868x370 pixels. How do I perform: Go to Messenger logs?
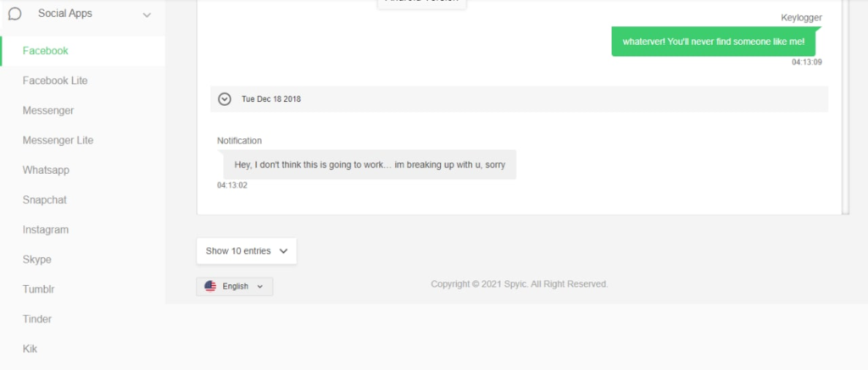point(48,111)
